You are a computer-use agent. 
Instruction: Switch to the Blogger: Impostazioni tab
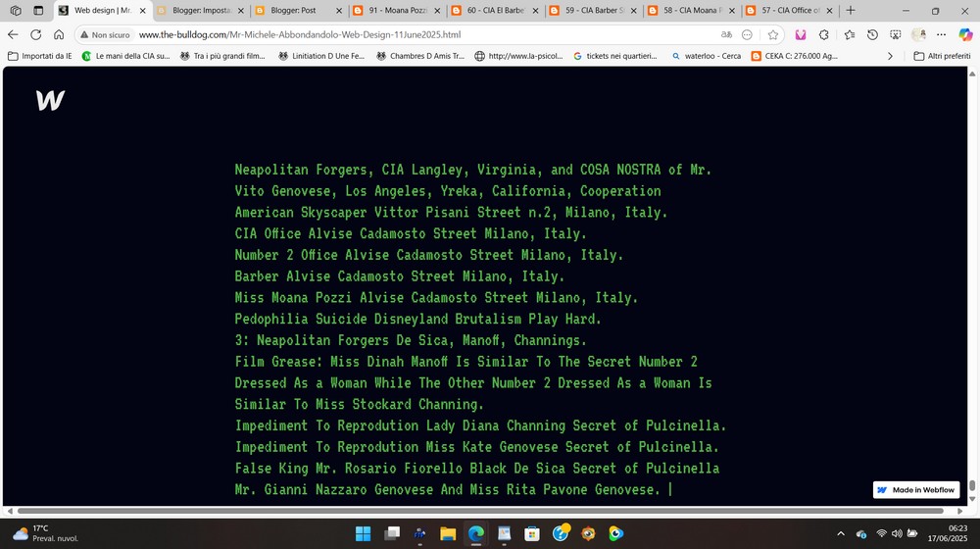(201, 11)
